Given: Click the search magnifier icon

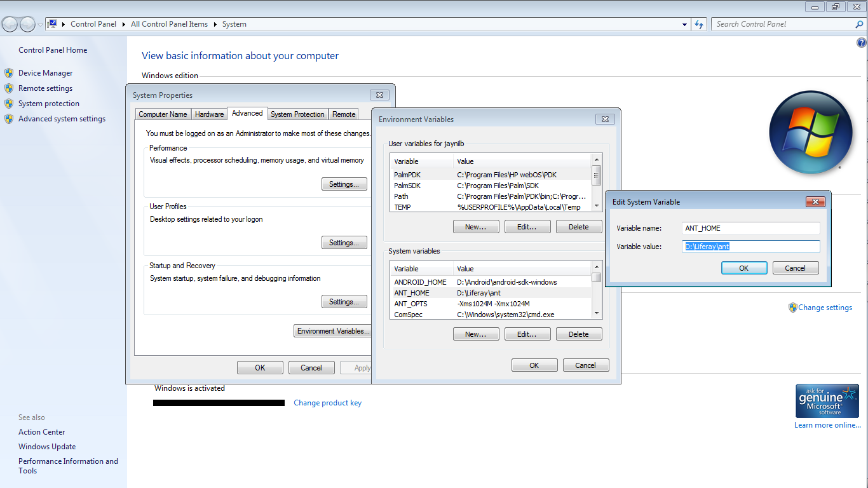Looking at the screenshot, I should [x=860, y=24].
